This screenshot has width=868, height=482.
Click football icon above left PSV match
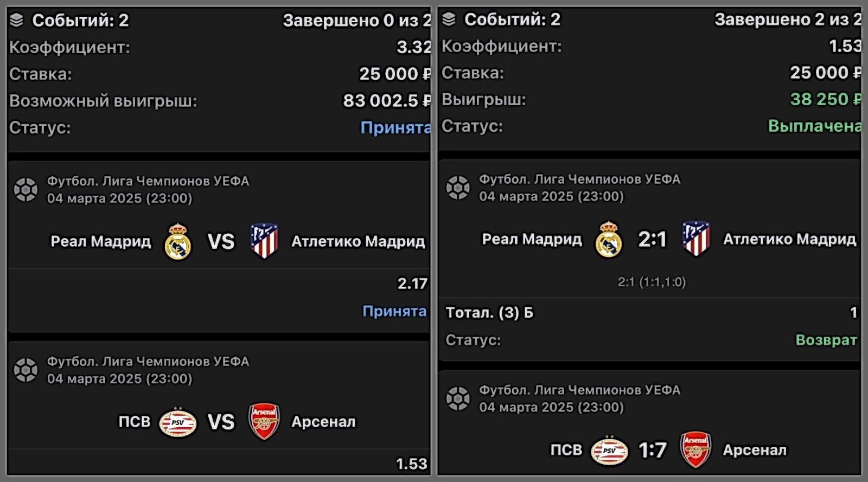pyautogui.click(x=26, y=370)
